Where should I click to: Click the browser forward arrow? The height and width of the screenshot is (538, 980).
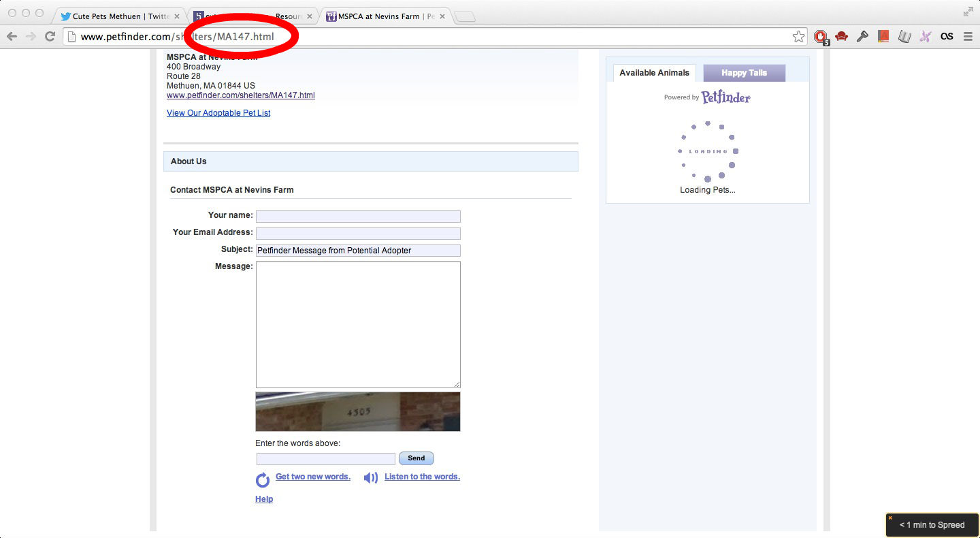31,36
